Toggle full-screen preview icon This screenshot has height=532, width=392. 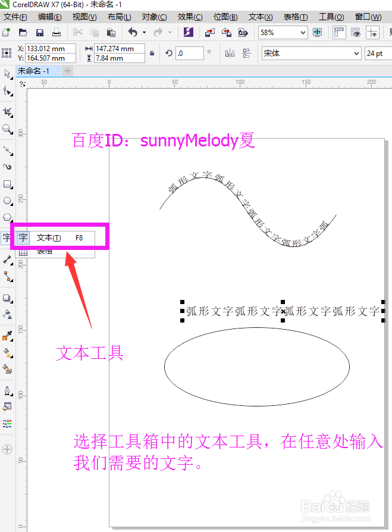click(318, 33)
